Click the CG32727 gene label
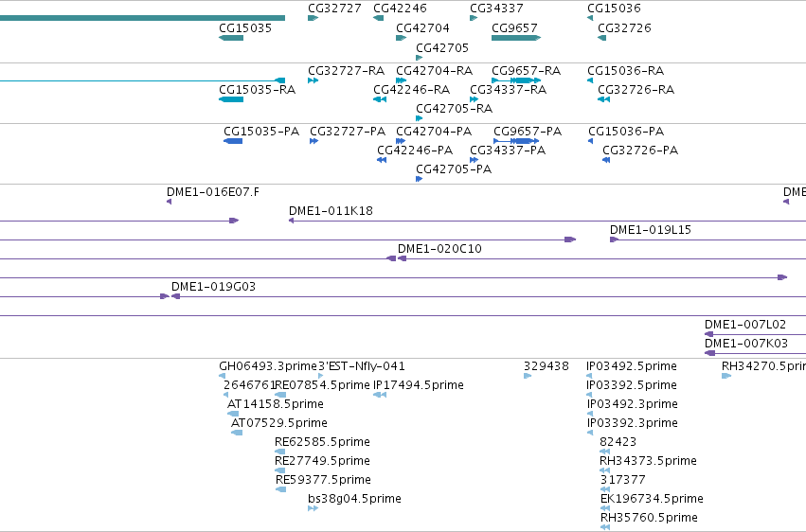The image size is (806, 532). [x=334, y=9]
